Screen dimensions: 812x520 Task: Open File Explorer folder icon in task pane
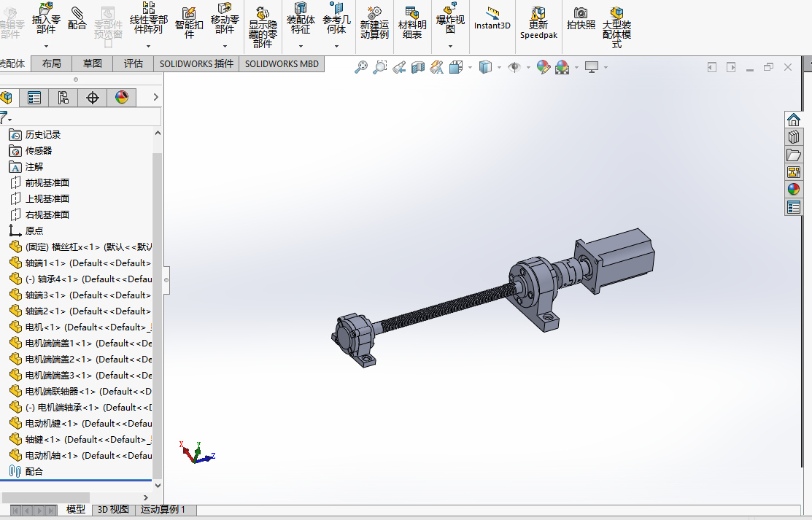[793, 155]
